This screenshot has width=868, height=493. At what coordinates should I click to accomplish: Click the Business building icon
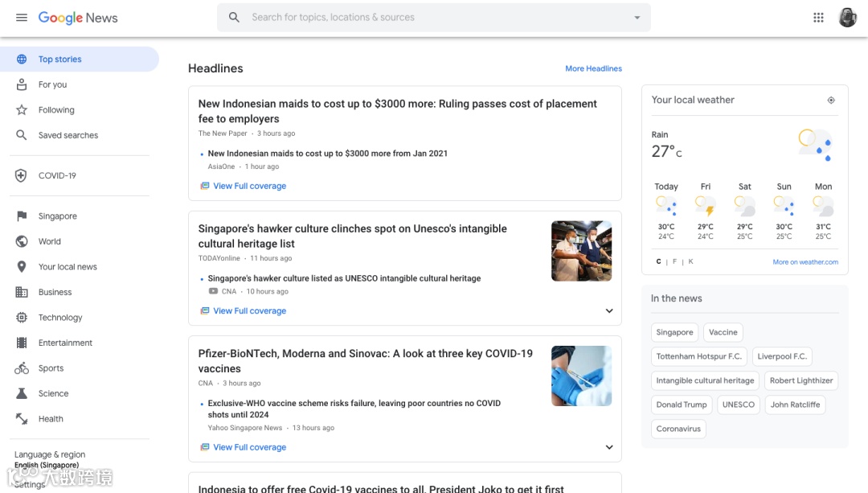(x=22, y=292)
